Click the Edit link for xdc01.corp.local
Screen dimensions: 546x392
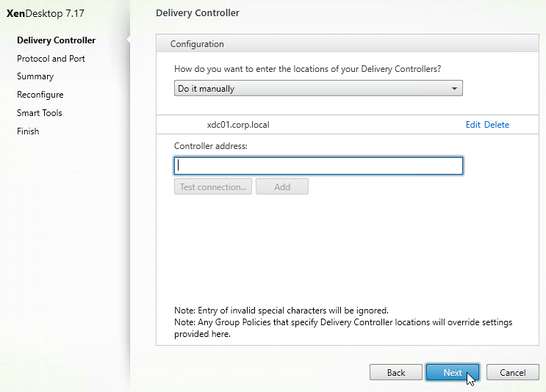point(473,125)
